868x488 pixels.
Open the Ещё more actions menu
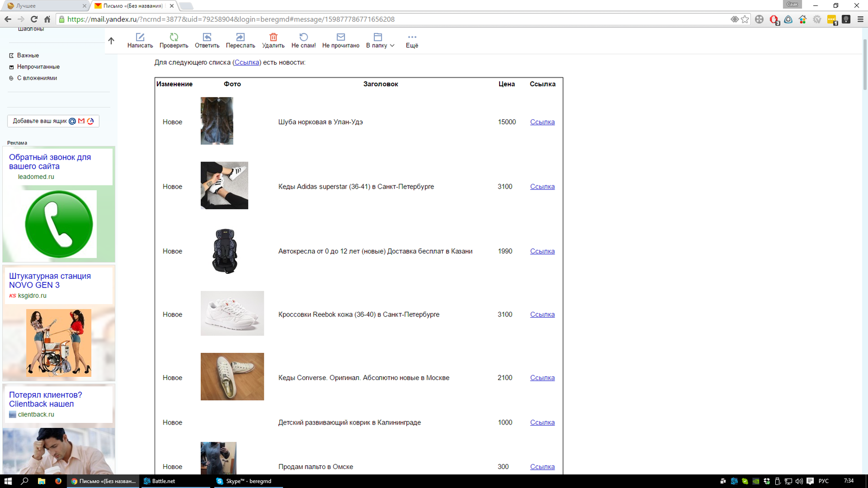[412, 41]
